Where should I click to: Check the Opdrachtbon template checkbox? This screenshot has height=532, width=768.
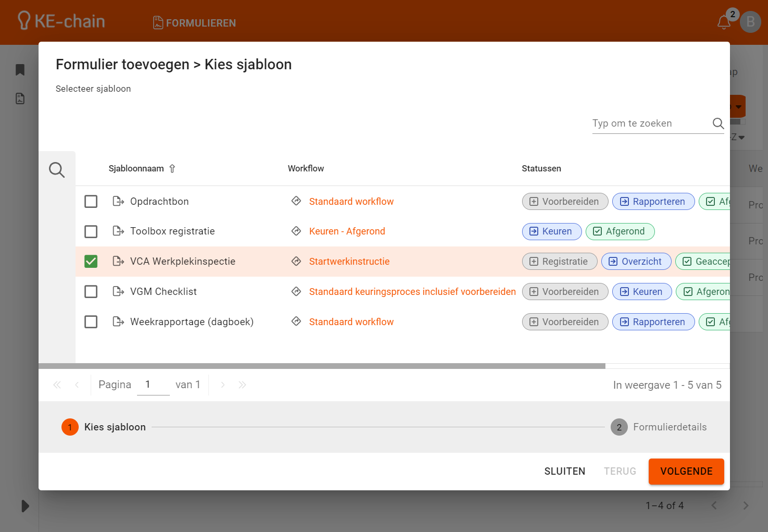click(91, 202)
